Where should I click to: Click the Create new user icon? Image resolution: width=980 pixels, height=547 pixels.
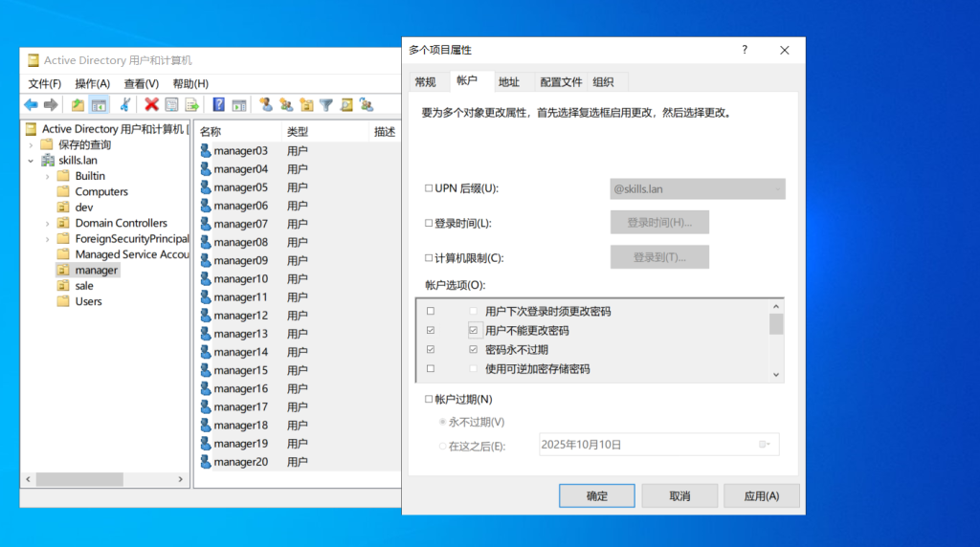click(x=266, y=105)
